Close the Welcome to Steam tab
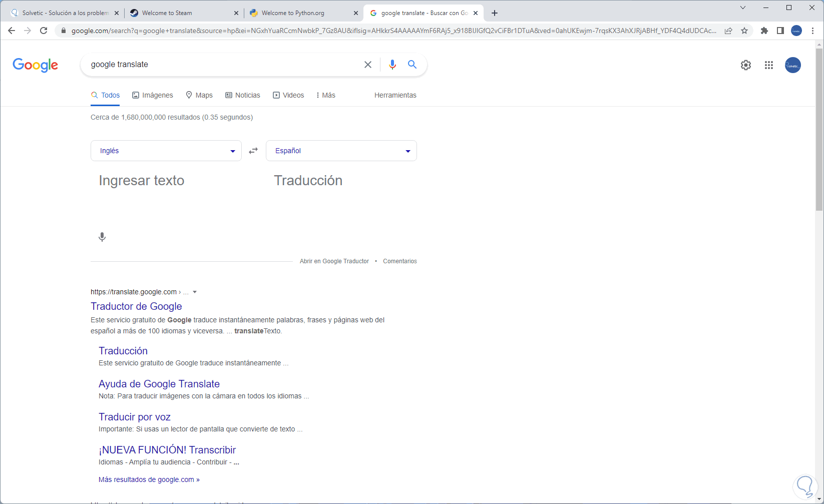824x504 pixels. click(x=236, y=13)
